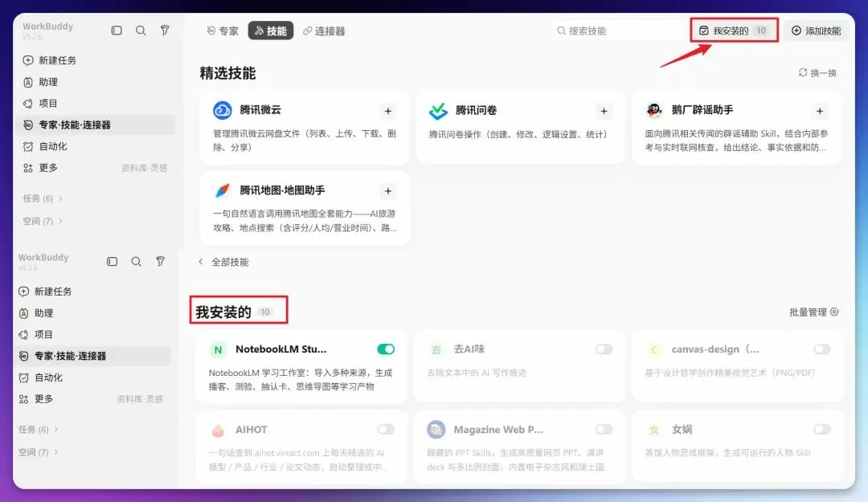Image resolution: width=868 pixels, height=502 pixels.
Task: Enable the canvas-design skill toggle
Action: click(822, 349)
